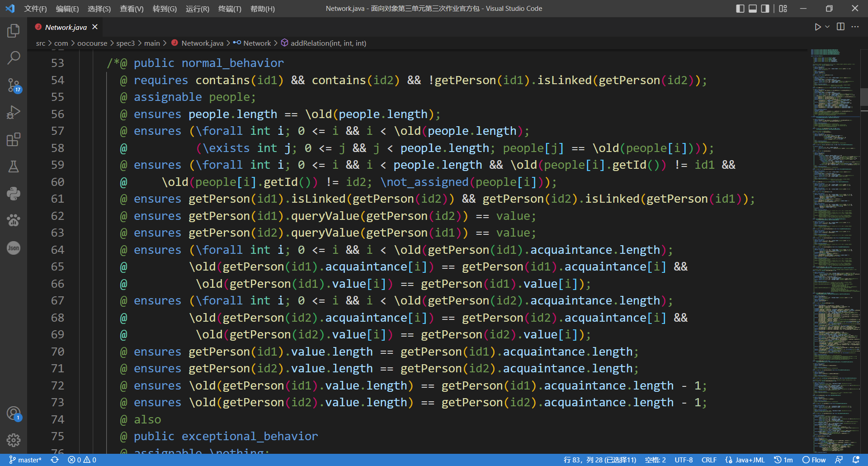Open the Python view in activity bar
Viewport: 868px width, 466px height.
point(14,194)
